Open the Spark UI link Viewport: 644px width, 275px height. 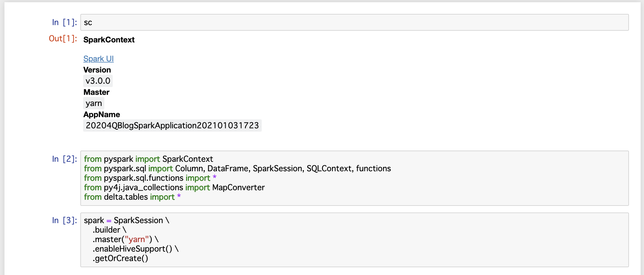[98, 59]
